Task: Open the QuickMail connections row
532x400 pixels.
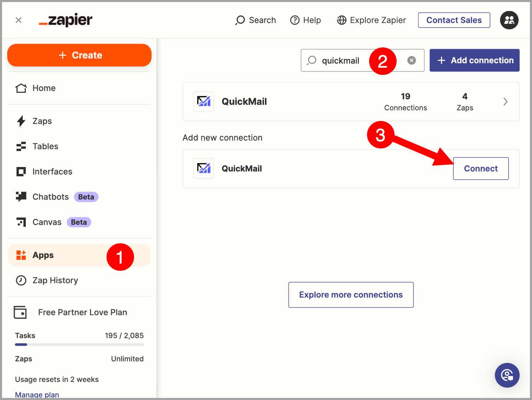Action: [x=351, y=102]
